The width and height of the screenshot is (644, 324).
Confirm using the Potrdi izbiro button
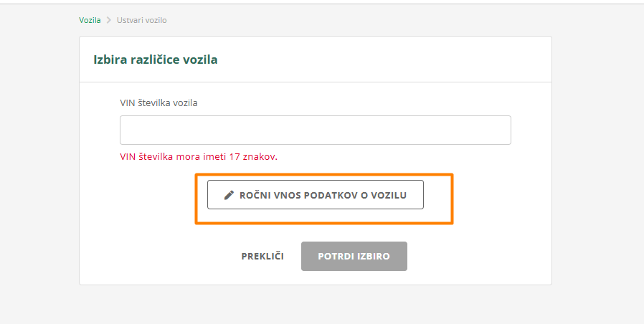tap(354, 256)
